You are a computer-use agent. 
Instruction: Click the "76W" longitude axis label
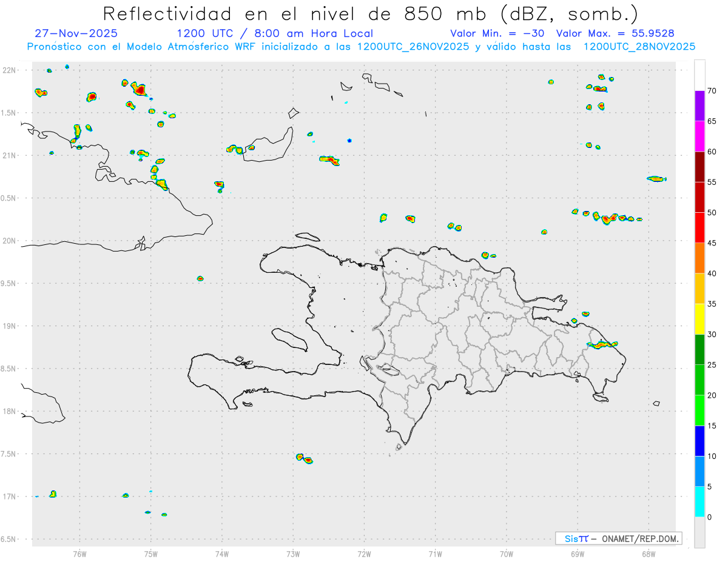click(x=79, y=553)
